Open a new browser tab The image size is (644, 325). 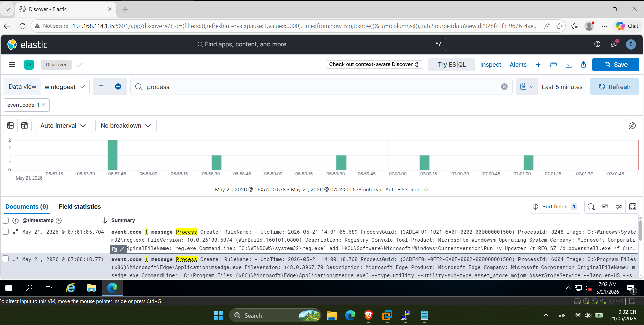coord(125,9)
